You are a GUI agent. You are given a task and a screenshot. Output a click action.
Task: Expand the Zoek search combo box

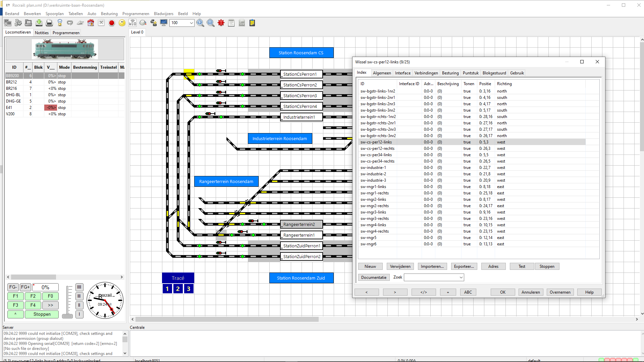point(461,278)
